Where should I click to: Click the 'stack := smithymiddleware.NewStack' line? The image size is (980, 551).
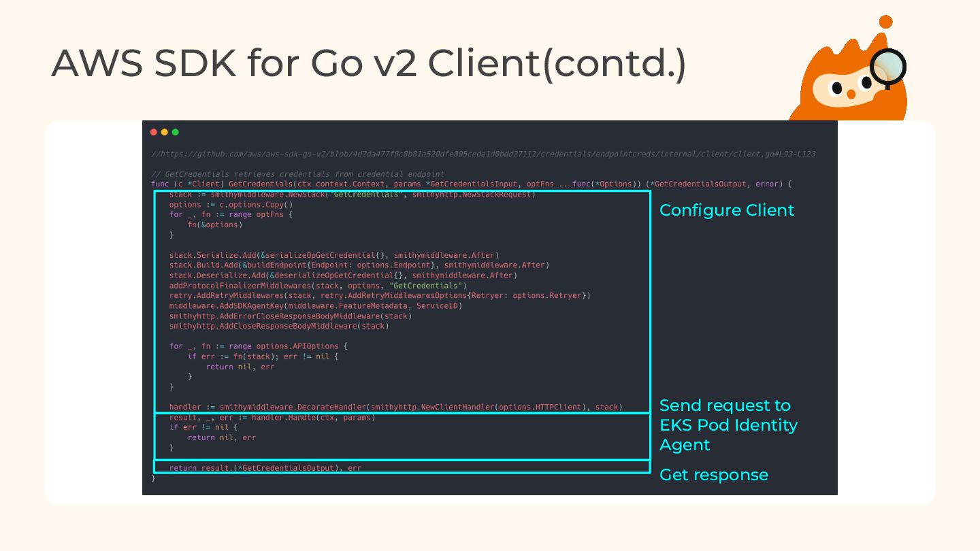[353, 195]
